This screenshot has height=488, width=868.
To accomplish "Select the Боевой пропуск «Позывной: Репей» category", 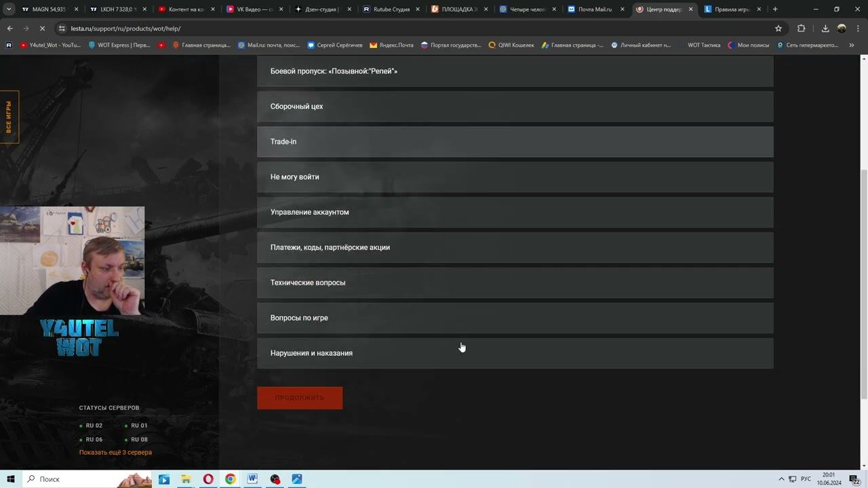I will point(515,71).
